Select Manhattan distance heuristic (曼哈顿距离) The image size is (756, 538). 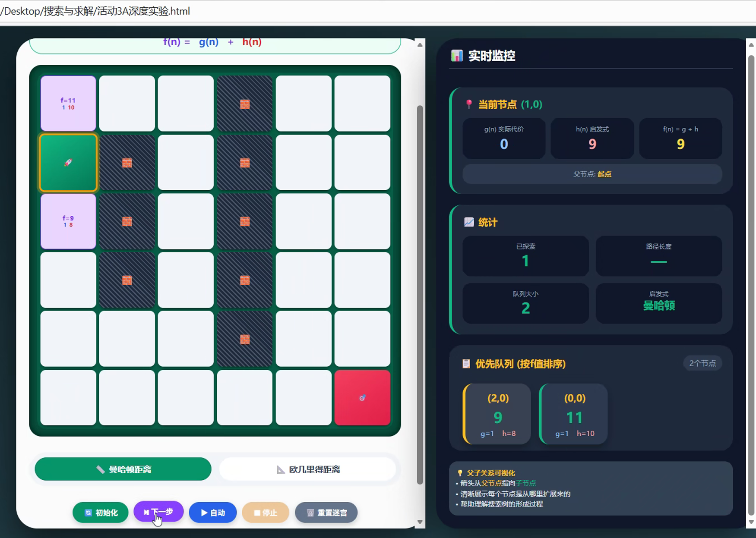click(x=123, y=469)
